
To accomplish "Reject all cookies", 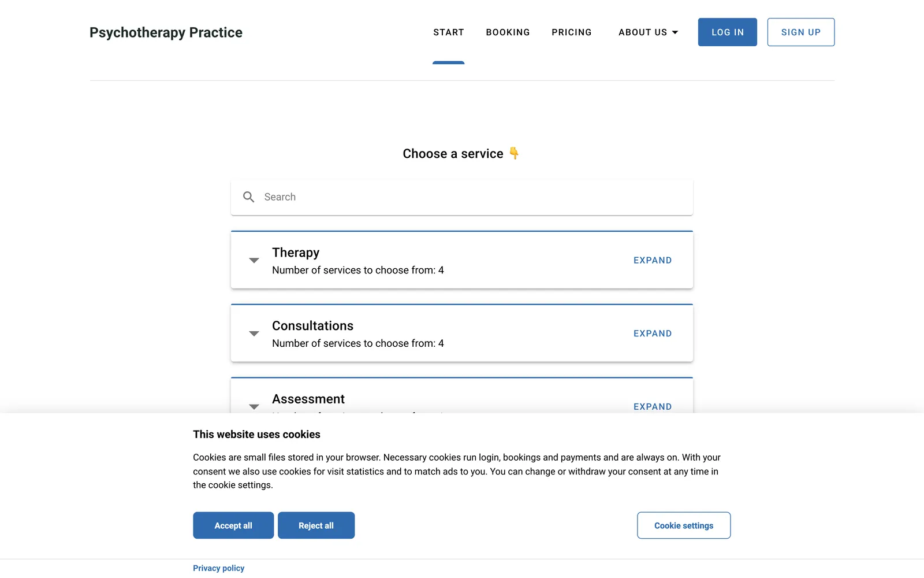I will pyautogui.click(x=316, y=525).
